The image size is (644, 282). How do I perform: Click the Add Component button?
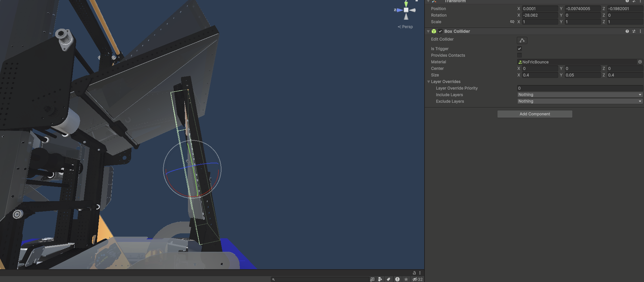click(x=535, y=114)
